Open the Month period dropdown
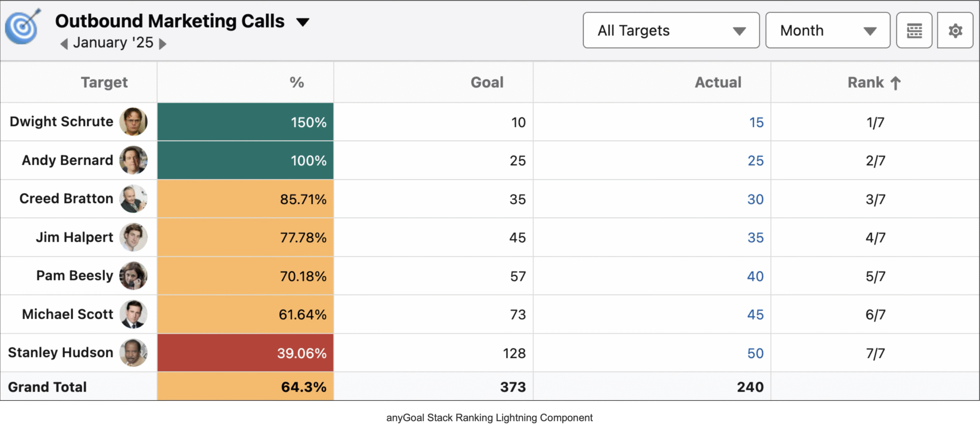Viewport: 980px width, 426px height. (x=827, y=30)
